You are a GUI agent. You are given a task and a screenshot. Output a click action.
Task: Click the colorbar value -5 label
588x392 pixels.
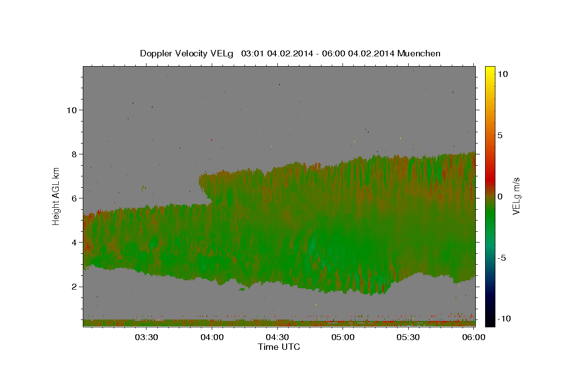click(502, 258)
